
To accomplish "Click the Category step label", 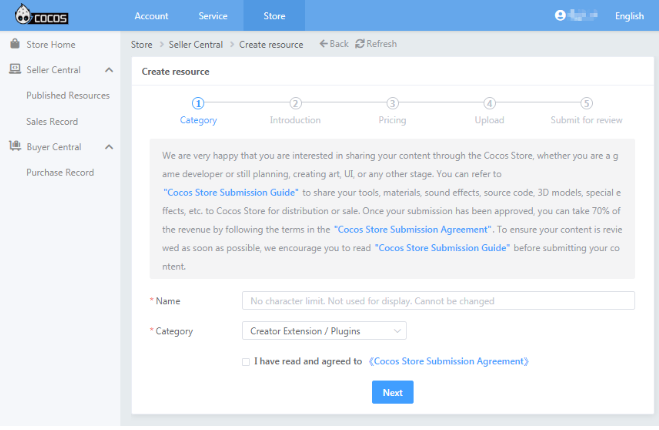I will pyautogui.click(x=198, y=120).
